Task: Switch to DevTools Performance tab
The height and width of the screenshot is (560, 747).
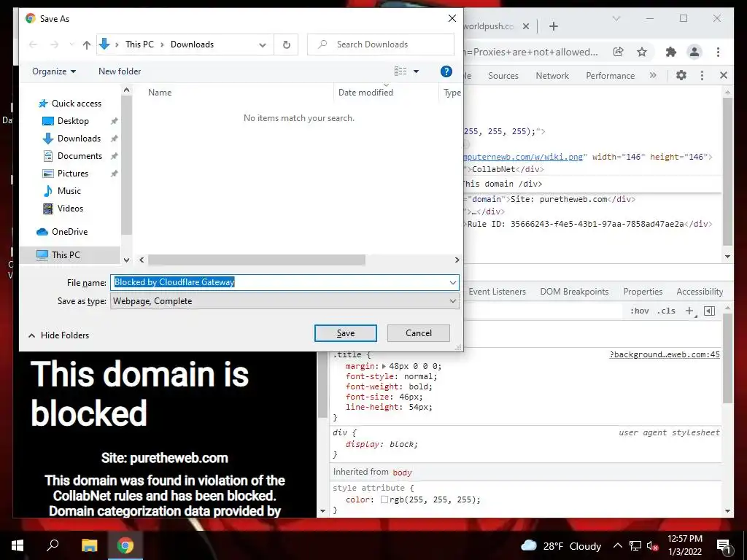Action: 611,76
